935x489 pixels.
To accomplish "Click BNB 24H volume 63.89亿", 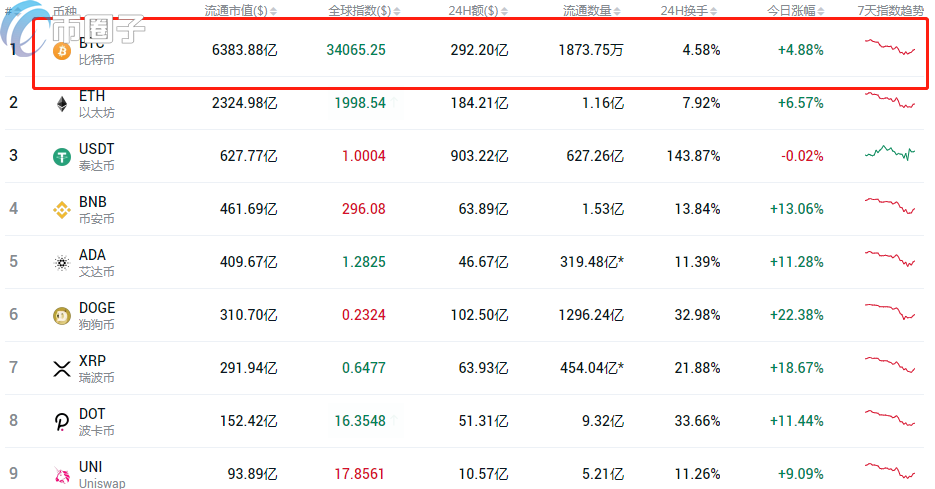I will (484, 209).
